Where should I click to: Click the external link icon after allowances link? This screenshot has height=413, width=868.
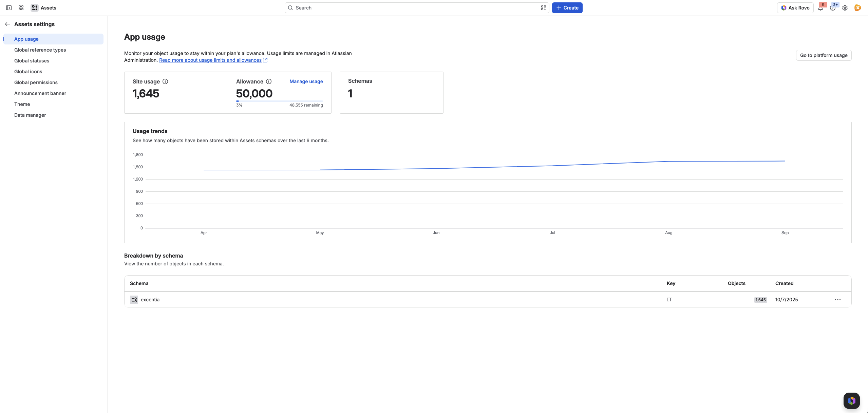[x=265, y=60]
